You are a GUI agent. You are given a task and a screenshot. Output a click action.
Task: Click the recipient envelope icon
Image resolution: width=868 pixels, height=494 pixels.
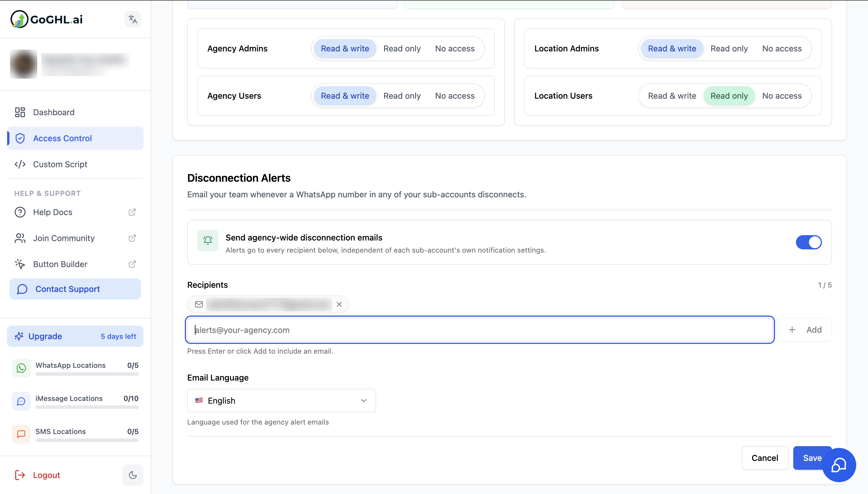(x=199, y=304)
